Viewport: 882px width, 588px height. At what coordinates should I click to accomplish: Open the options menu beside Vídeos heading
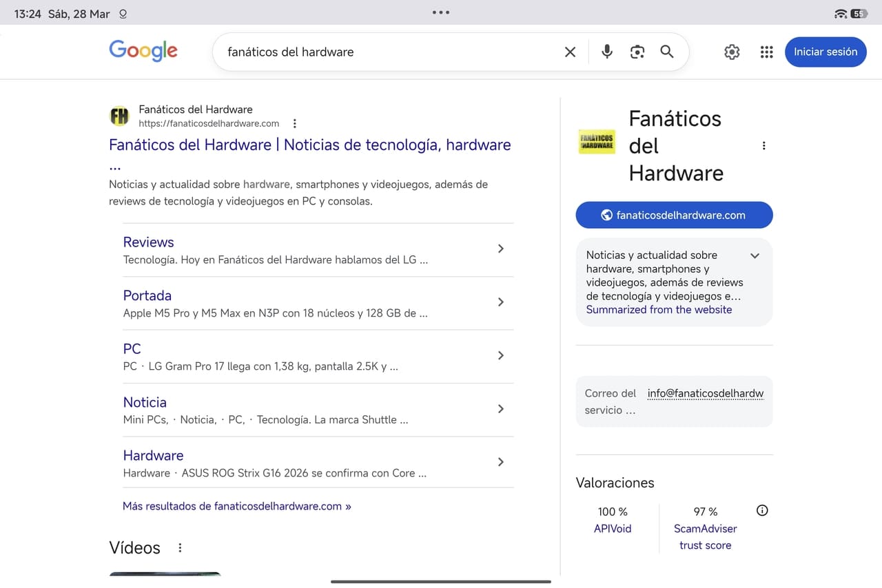[180, 548]
